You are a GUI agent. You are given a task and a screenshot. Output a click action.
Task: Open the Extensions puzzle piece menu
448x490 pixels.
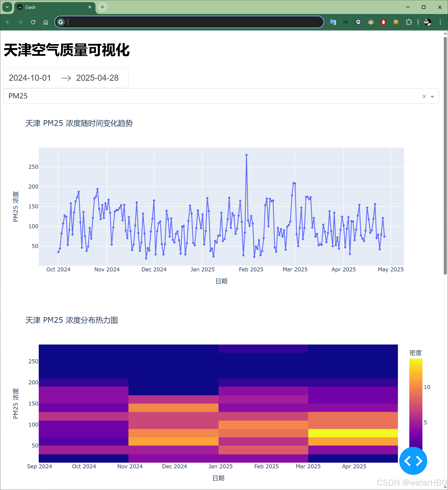point(409,22)
